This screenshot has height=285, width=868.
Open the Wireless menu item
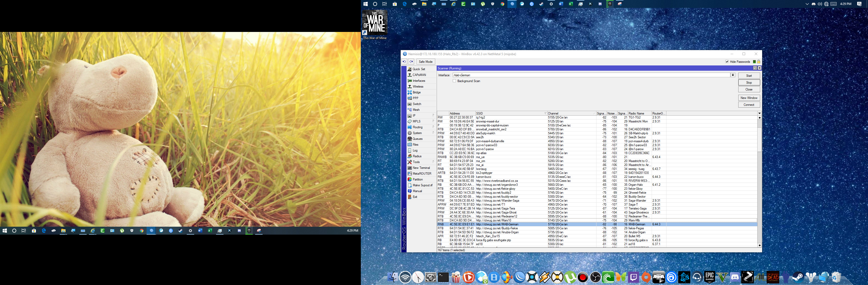tap(418, 87)
